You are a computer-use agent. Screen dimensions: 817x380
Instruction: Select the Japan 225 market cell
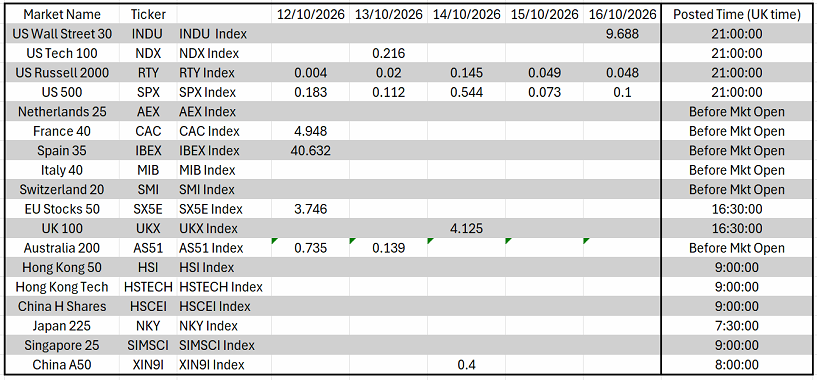[62, 326]
